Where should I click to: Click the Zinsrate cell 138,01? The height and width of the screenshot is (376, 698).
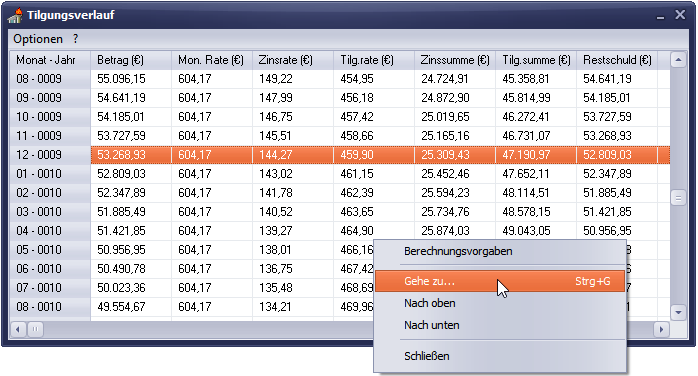tap(293, 250)
